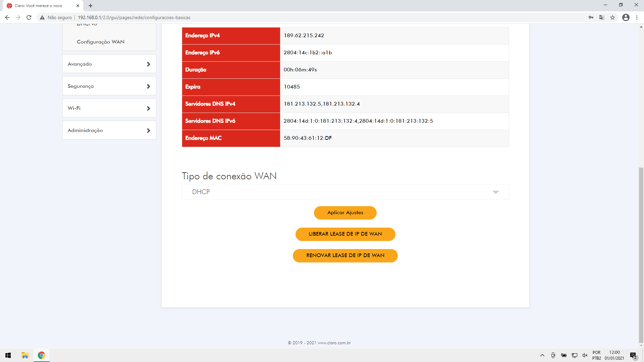Screen dimensions: 644x362
Task: Open the translate page icon
Action: pos(602,17)
